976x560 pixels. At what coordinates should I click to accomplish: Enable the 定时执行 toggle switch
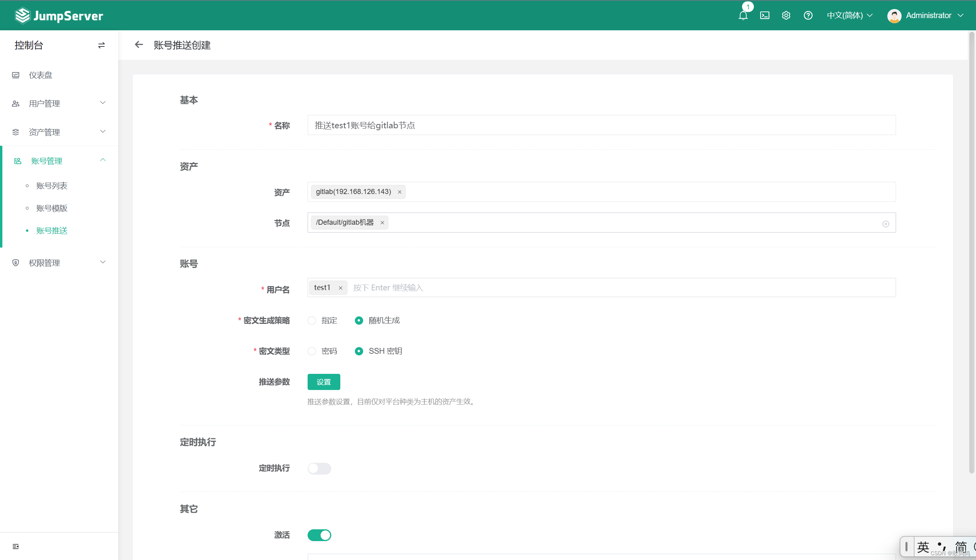coord(319,468)
